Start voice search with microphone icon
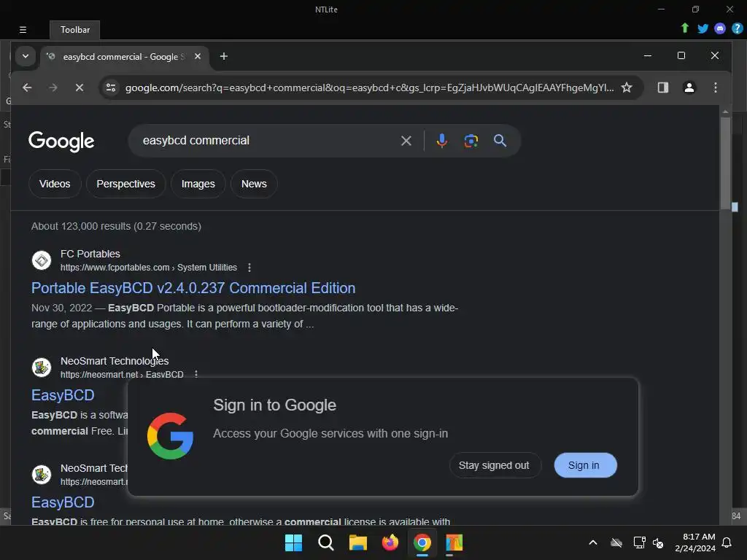This screenshot has height=560, width=747. pos(441,141)
